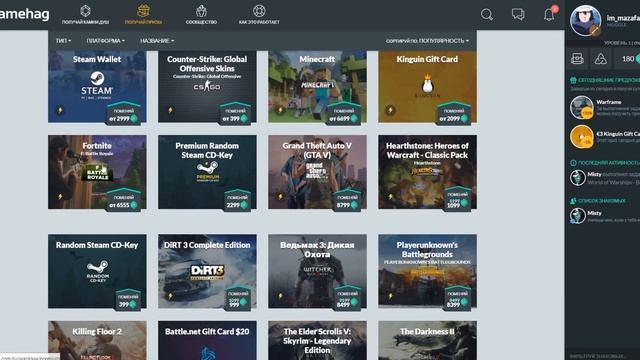Click the DiRT 3 price tag 999
The height and width of the screenshot is (360, 640).
pyautogui.click(x=238, y=298)
